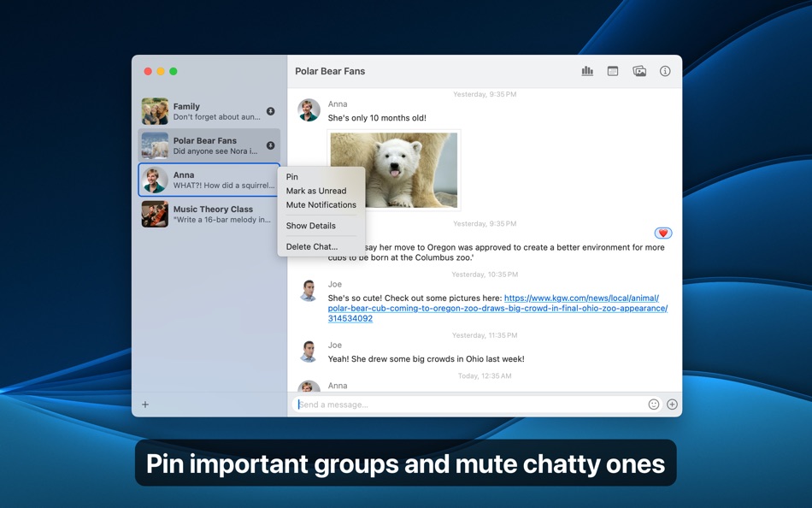812x508 pixels.
Task: Select the Polar Bear Fans chat
Action: tap(209, 145)
